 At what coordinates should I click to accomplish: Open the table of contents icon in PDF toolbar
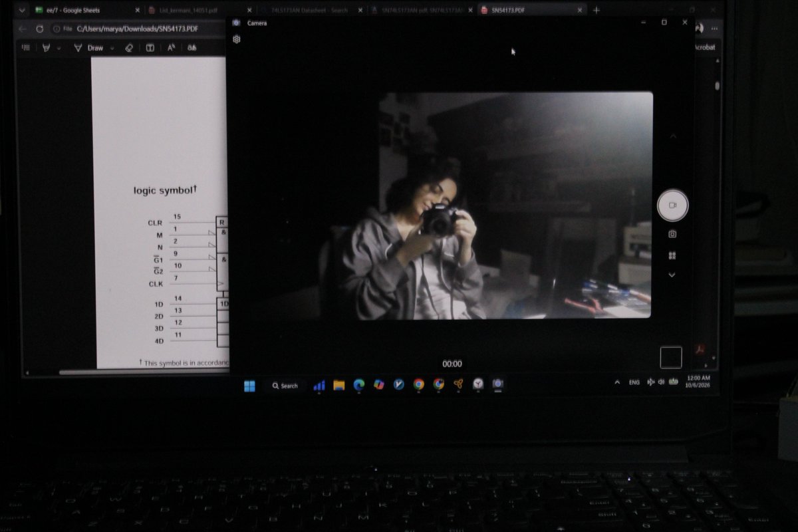25,48
